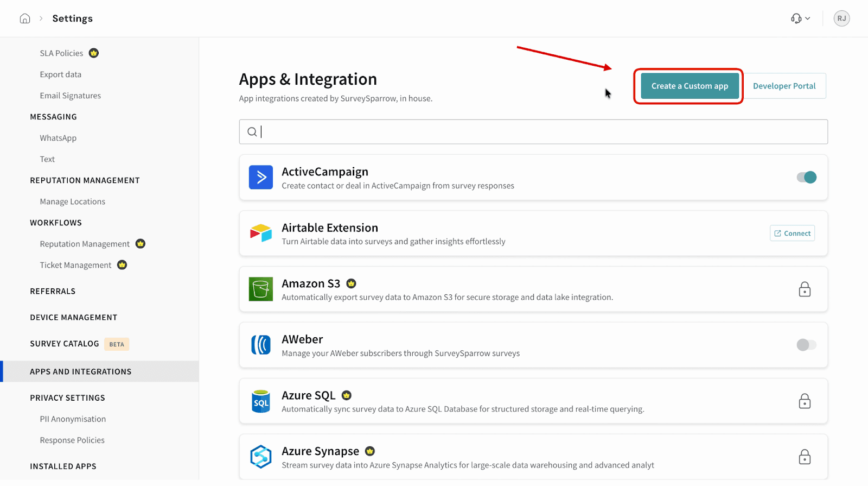Open Survey Catalog beta section

[65, 344]
